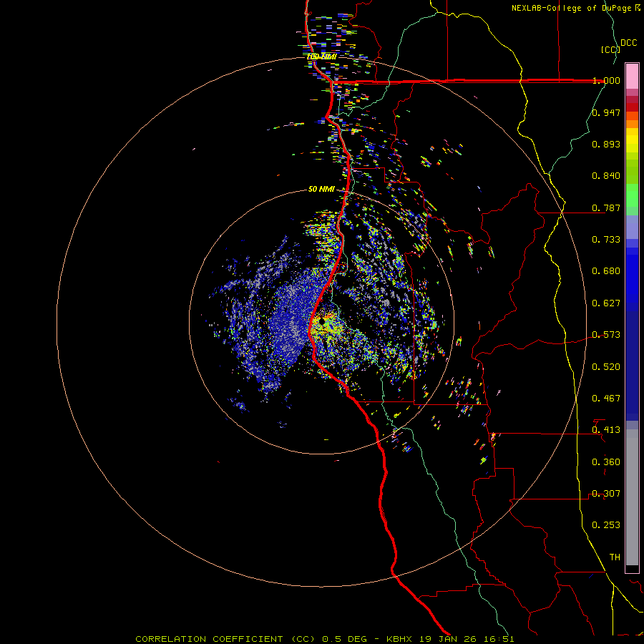Click the 0.253 scale value
The width and height of the screenshot is (644, 644).
[x=606, y=525]
